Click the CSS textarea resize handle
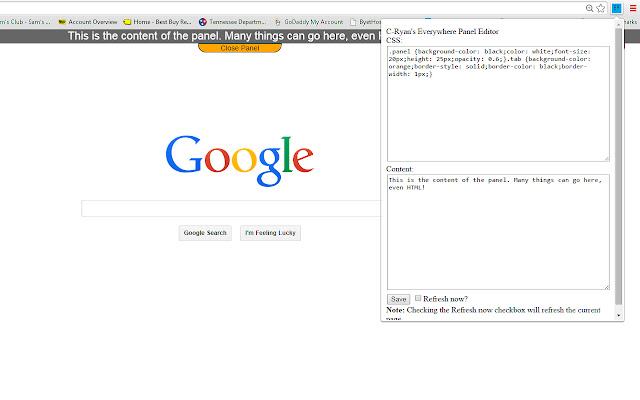 (607, 159)
